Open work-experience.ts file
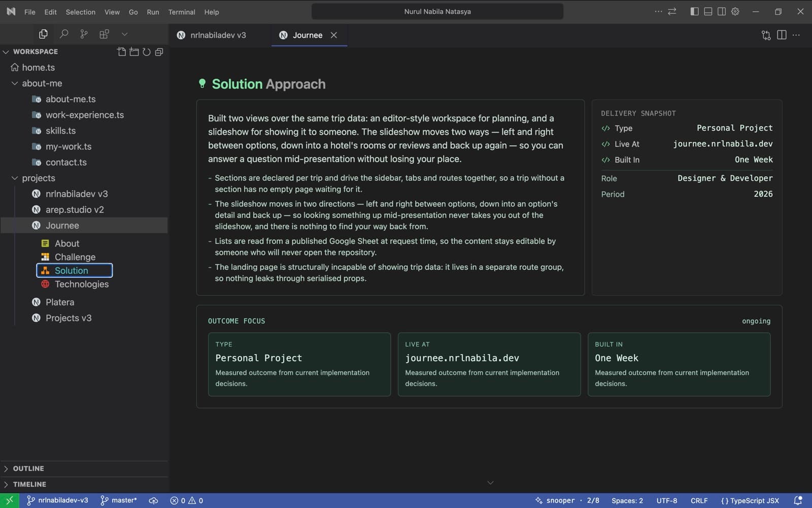Image resolution: width=812 pixels, height=508 pixels. pos(84,115)
